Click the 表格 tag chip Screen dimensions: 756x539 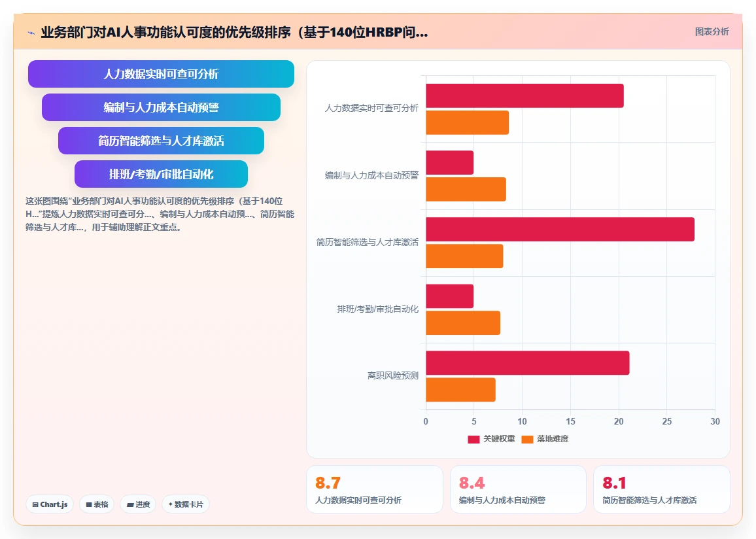97,504
